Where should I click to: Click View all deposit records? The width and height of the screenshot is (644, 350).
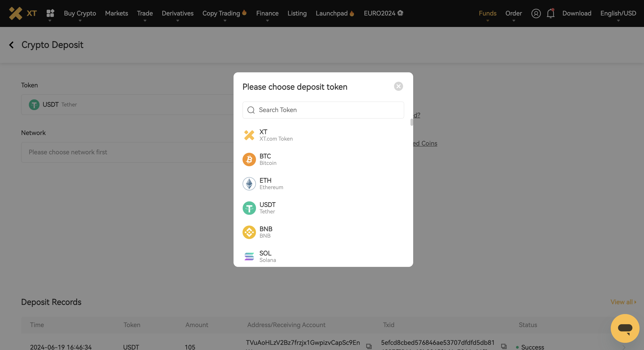[622, 302]
